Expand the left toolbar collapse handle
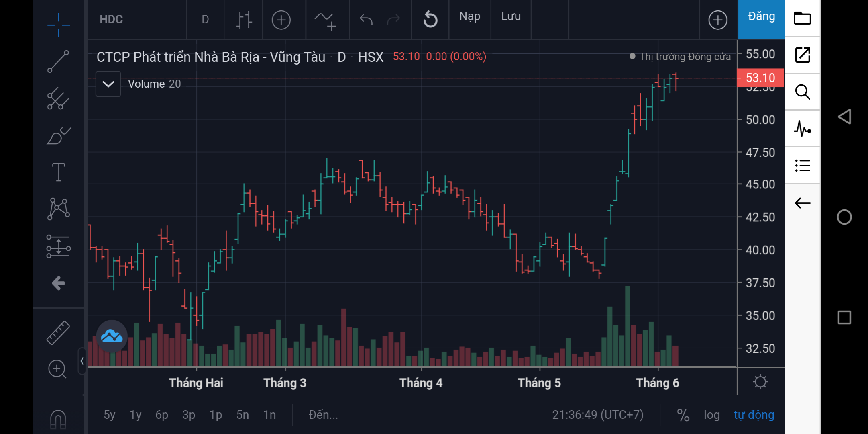This screenshot has height=434, width=868. [82, 361]
